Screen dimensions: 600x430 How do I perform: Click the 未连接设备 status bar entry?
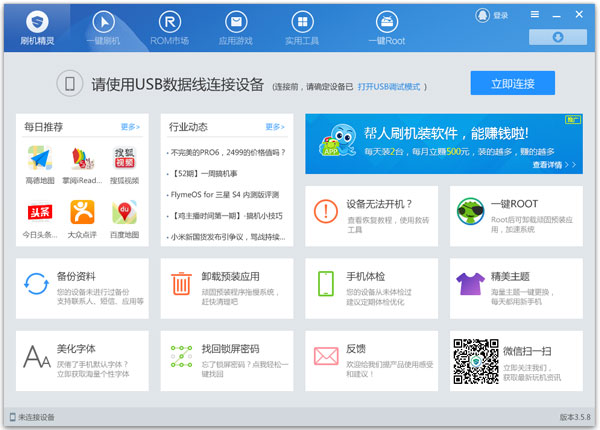tap(32, 417)
